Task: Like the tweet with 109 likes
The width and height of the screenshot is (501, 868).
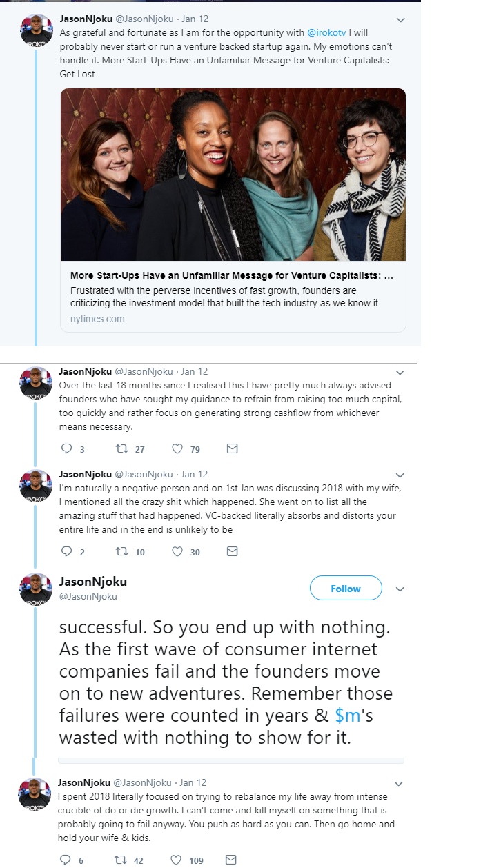Action: click(177, 860)
